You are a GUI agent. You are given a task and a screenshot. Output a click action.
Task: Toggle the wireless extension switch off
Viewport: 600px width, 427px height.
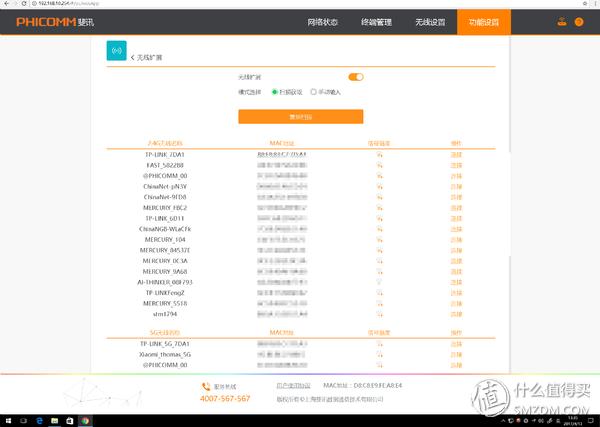click(356, 77)
